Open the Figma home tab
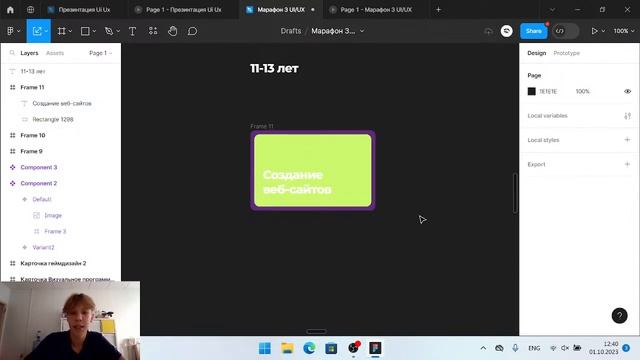640x360 pixels. click(10, 9)
